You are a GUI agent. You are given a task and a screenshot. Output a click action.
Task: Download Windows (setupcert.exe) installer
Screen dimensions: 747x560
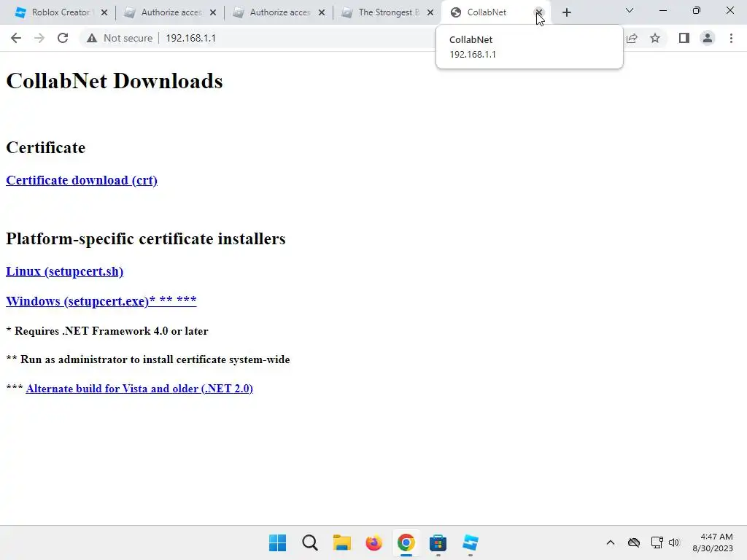pyautogui.click(x=101, y=301)
